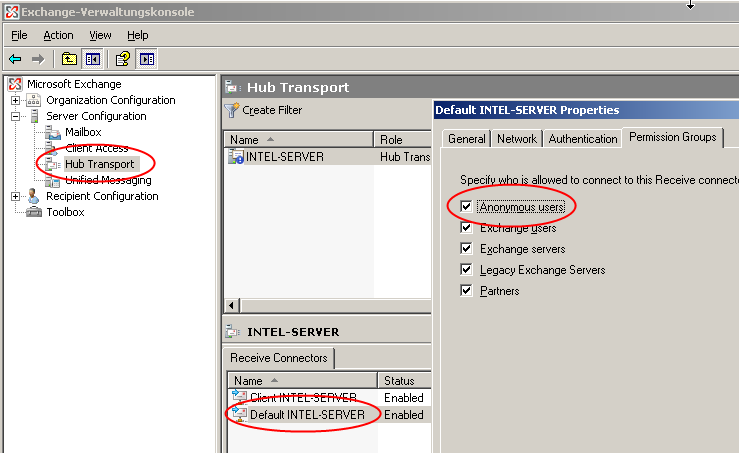Toggle the Exchange users checkbox
739x453 pixels.
pyautogui.click(x=466, y=228)
